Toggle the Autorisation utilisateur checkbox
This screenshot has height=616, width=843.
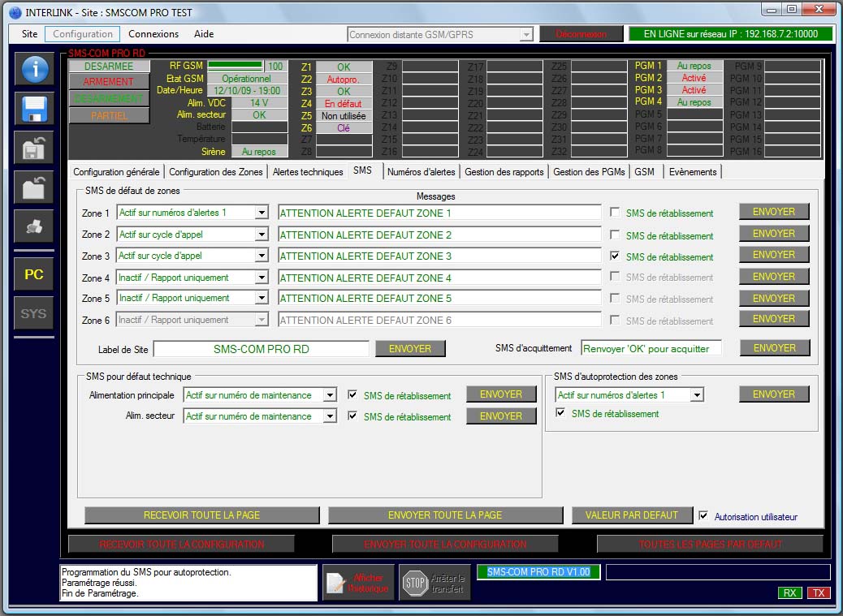(702, 515)
